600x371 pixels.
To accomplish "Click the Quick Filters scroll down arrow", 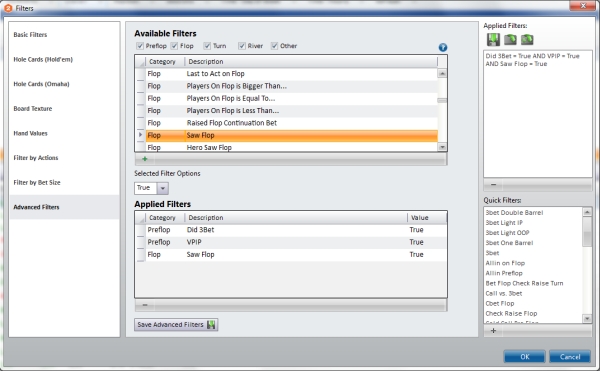I will (x=587, y=318).
